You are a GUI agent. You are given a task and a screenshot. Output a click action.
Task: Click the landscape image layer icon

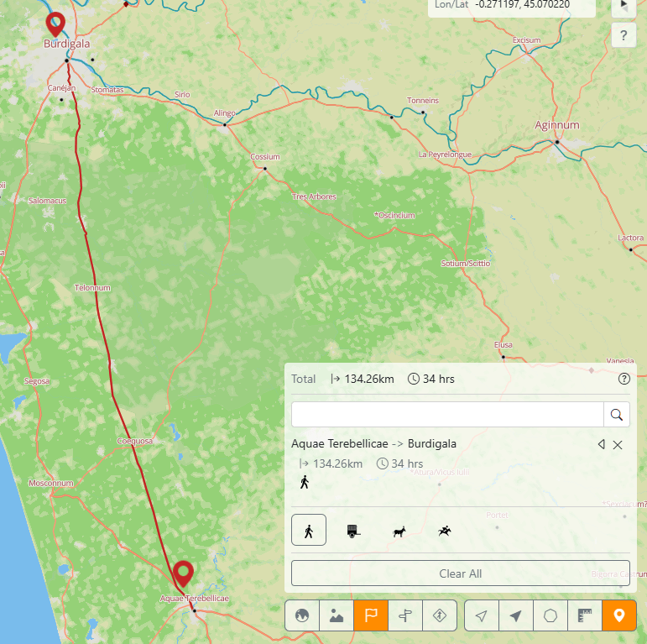(x=337, y=615)
